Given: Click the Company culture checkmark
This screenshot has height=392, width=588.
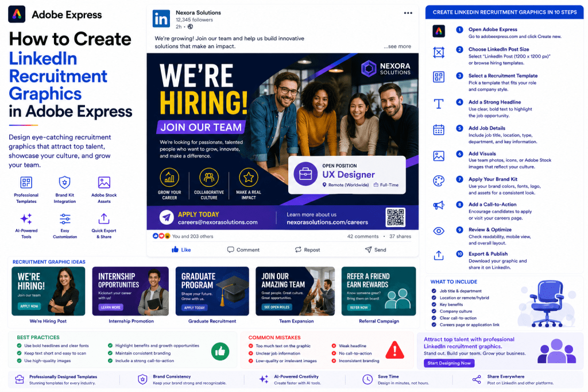Looking at the screenshot, I should pyautogui.click(x=434, y=311).
